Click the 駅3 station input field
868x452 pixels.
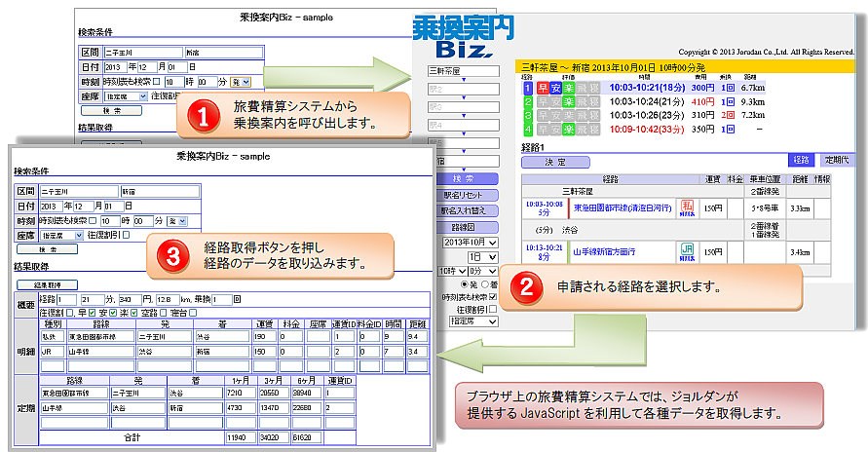click(x=464, y=107)
